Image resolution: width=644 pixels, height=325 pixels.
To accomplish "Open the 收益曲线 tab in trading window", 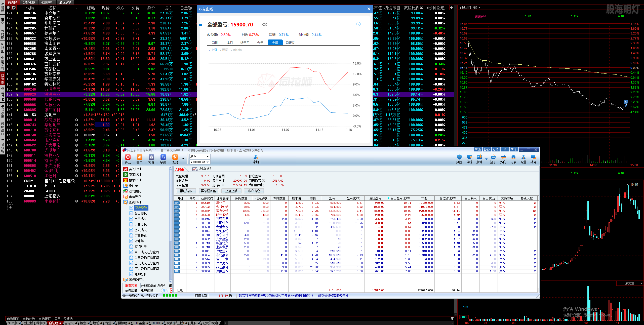I will point(202,169).
